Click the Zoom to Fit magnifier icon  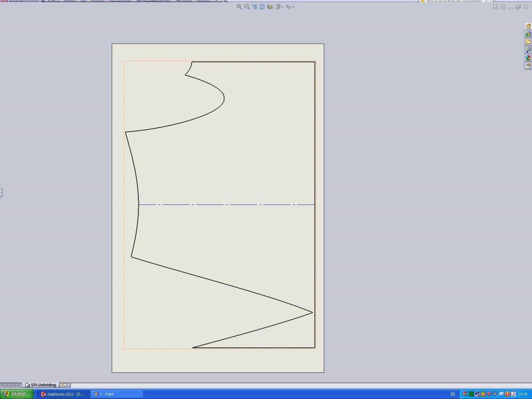click(239, 7)
